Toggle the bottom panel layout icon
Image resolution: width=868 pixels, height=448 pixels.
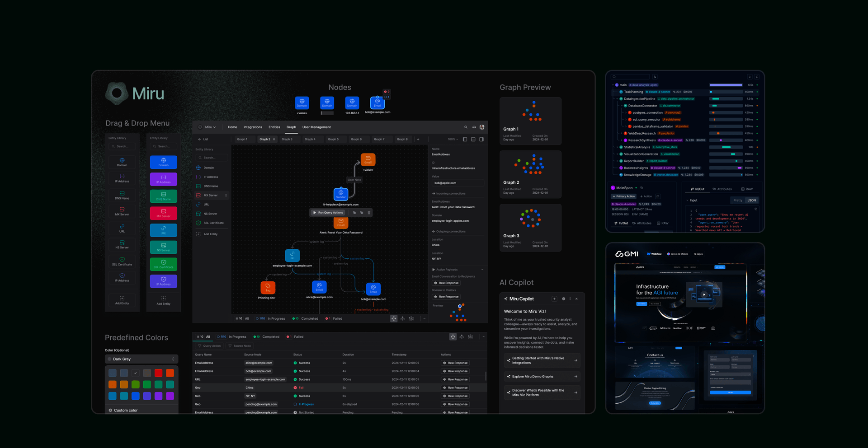[x=473, y=140]
